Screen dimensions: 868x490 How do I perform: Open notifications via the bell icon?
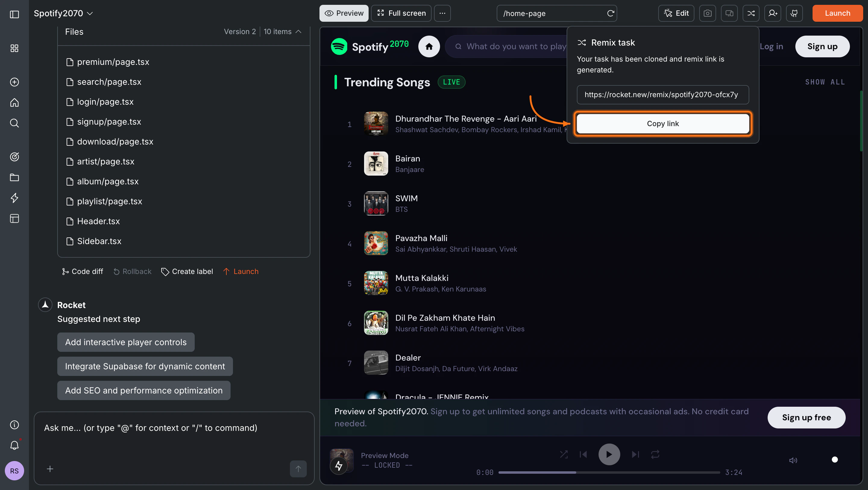click(14, 445)
